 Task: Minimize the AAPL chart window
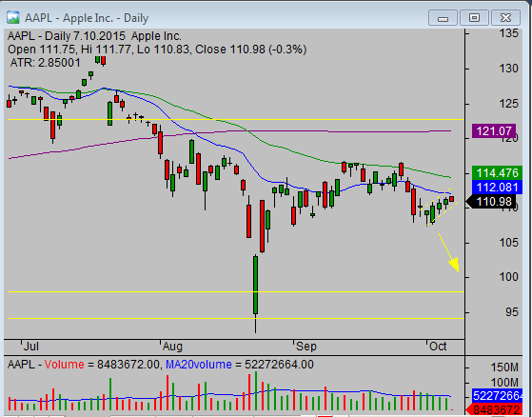click(x=443, y=18)
